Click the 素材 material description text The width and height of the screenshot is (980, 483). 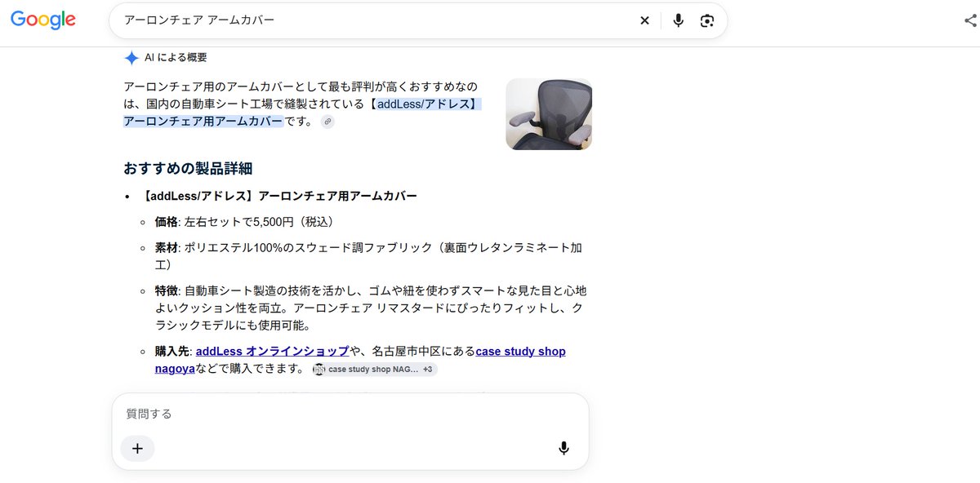coord(370,256)
